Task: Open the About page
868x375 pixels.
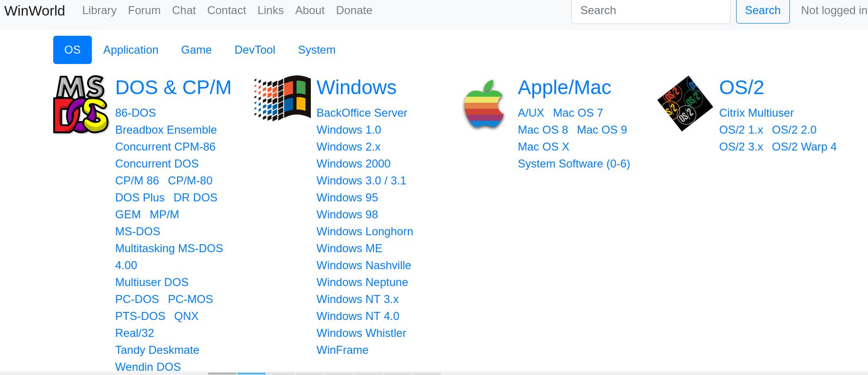Action: point(310,10)
